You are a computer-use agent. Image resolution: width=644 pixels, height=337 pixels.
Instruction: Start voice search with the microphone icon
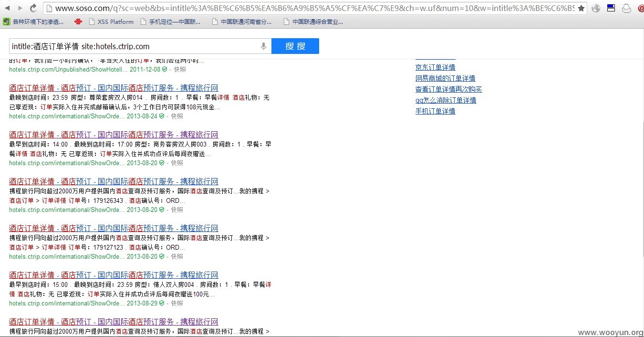click(x=263, y=46)
